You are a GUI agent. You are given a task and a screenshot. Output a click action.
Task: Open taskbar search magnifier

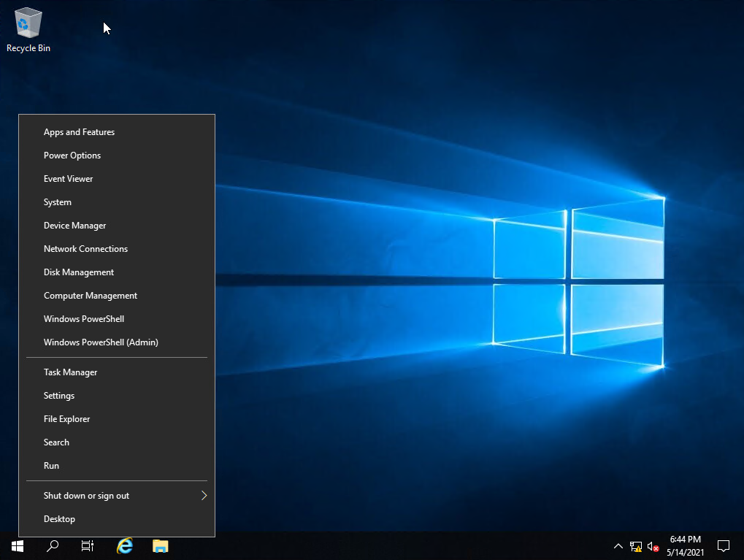[53, 546]
